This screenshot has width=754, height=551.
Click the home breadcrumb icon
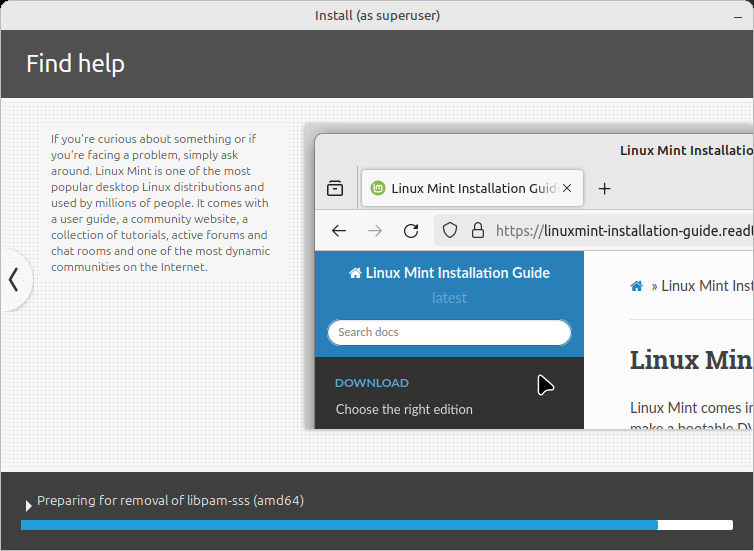point(637,286)
